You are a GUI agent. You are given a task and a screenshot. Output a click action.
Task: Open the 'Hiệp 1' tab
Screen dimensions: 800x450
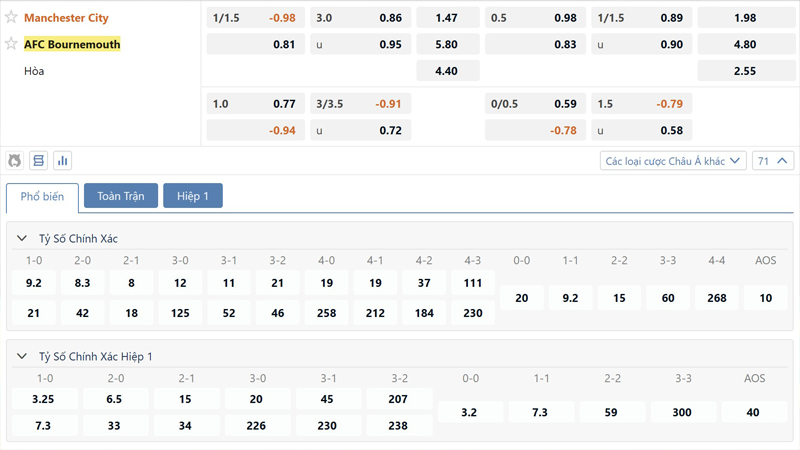193,196
